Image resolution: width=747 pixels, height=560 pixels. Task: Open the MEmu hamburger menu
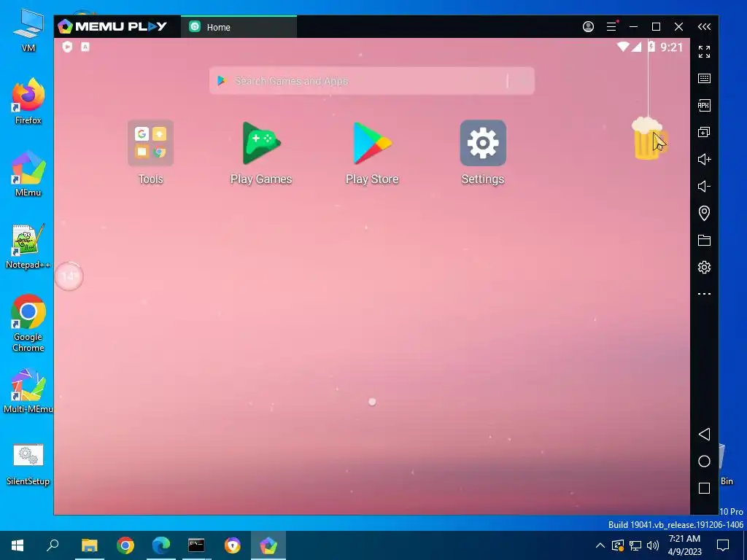tap(611, 27)
